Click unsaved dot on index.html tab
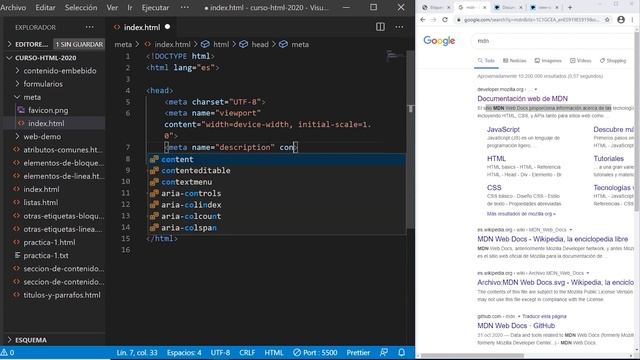The width and height of the screenshot is (640, 360). click(167, 27)
